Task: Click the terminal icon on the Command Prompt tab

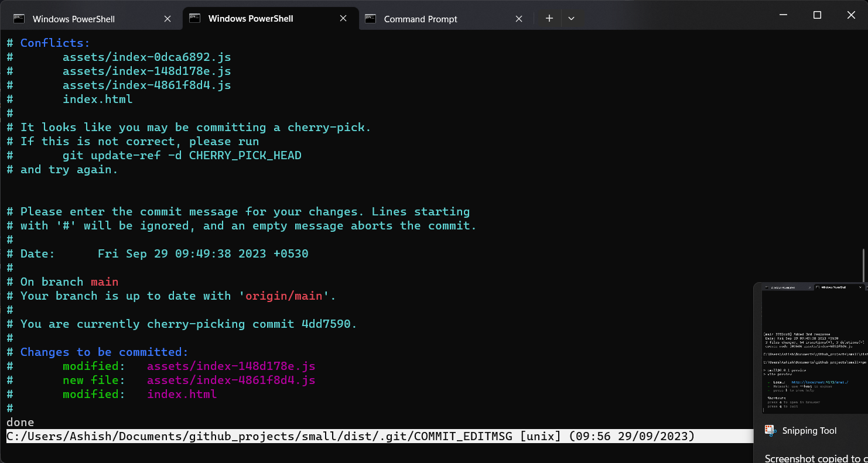Action: (370, 19)
